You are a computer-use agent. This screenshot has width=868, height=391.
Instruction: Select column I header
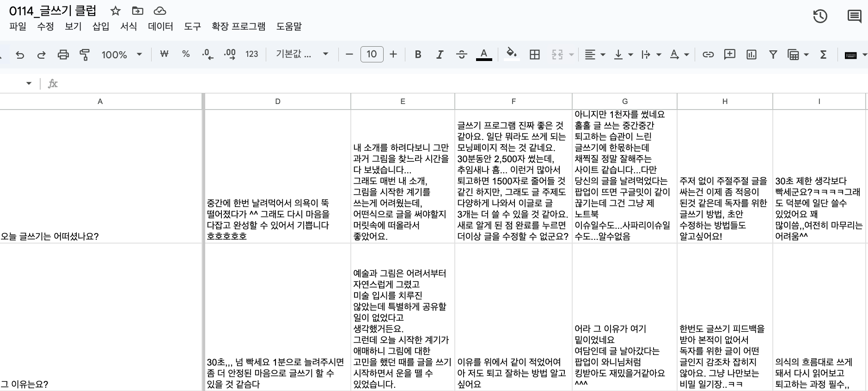pos(819,102)
